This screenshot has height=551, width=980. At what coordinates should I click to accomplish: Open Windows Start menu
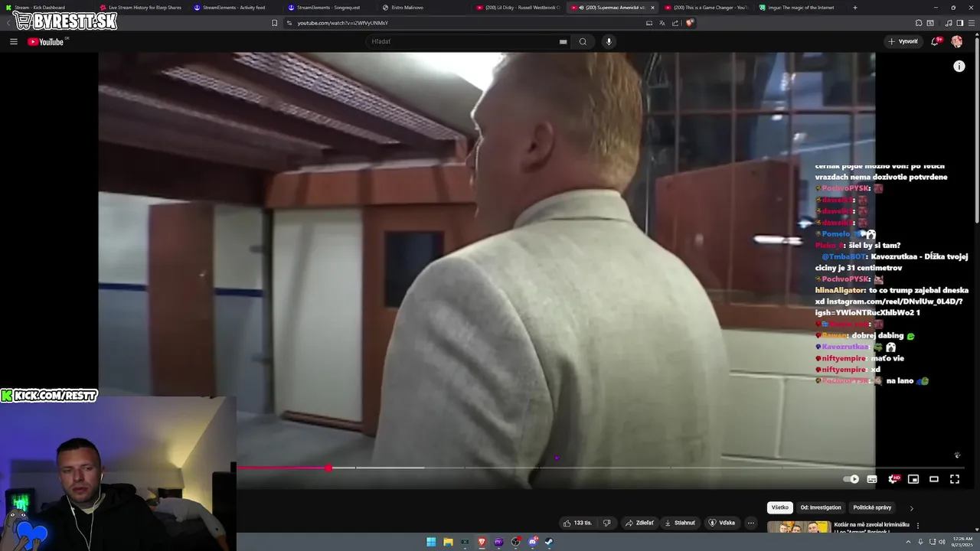431,542
